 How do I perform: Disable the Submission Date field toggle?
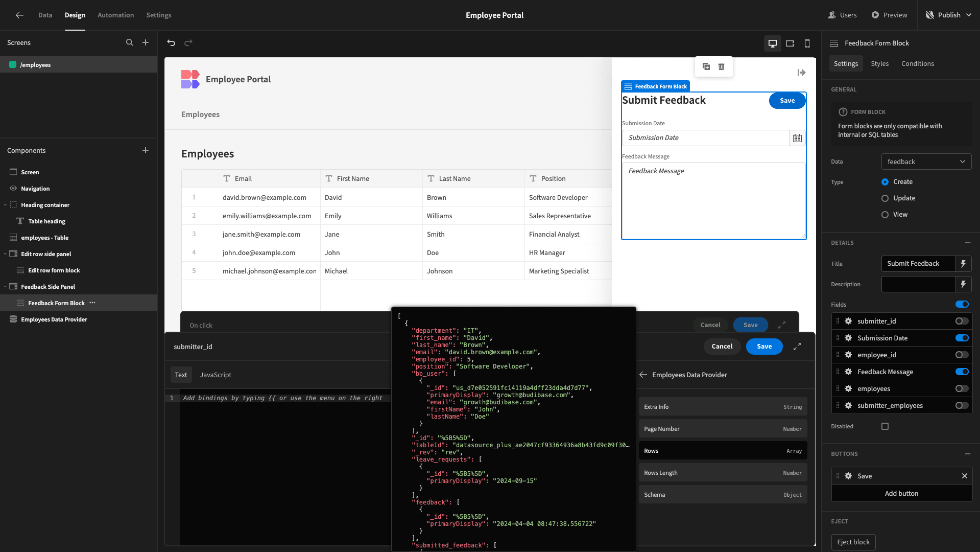962,338
